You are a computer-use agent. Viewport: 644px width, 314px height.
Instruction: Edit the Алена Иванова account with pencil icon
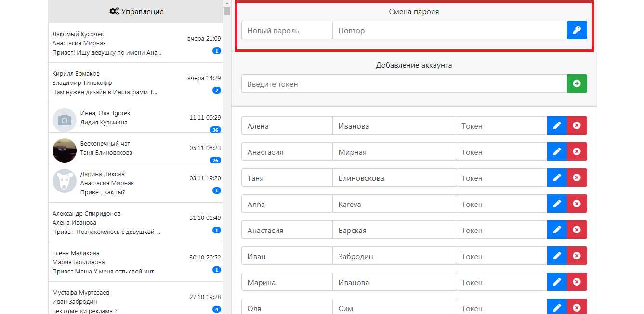(557, 125)
